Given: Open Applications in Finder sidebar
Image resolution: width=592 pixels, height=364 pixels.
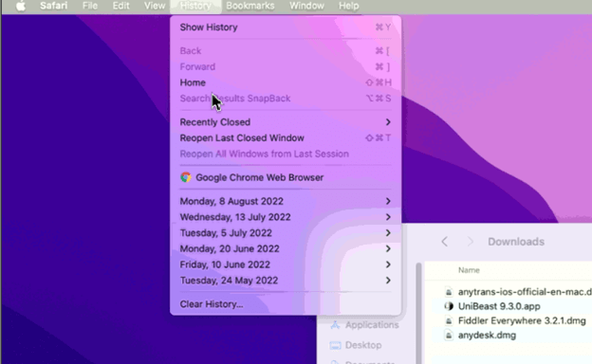Looking at the screenshot, I should click(364, 325).
